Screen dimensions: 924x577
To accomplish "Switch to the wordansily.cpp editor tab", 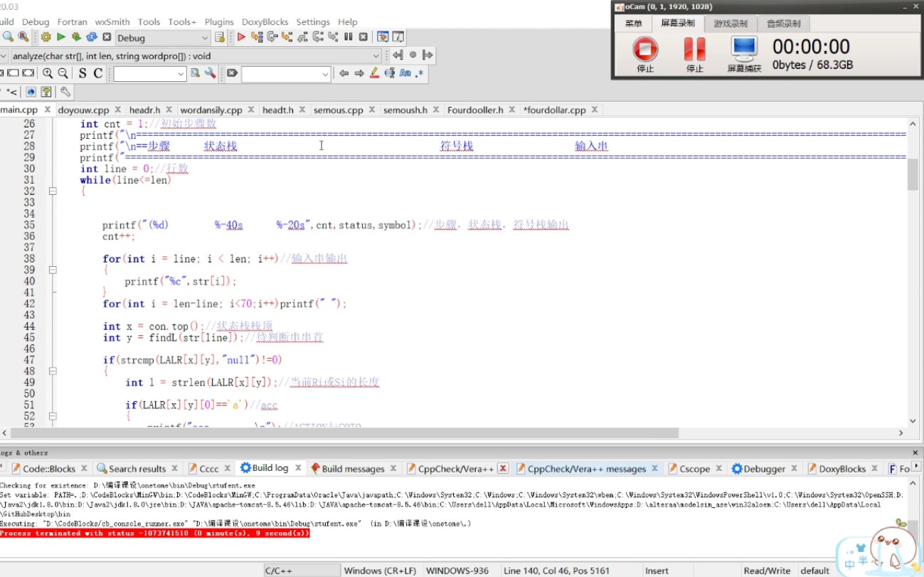I will click(211, 110).
